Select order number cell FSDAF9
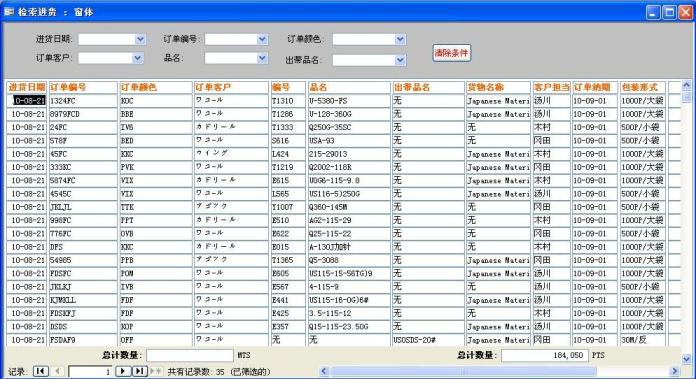This screenshot has height=379, width=696. click(83, 340)
